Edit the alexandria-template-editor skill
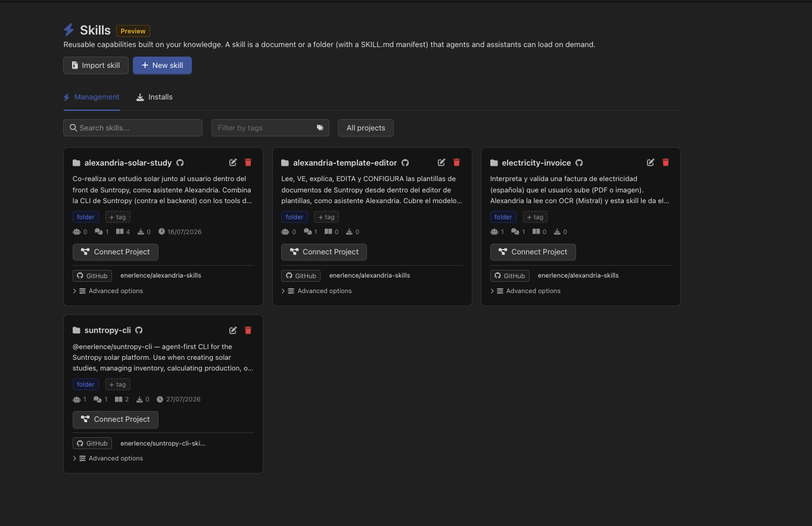Screen dimensions: 812x526 click(441, 163)
